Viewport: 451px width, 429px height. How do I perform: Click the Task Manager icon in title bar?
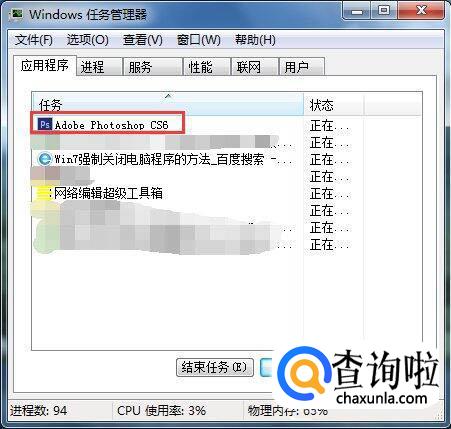pyautogui.click(x=17, y=14)
